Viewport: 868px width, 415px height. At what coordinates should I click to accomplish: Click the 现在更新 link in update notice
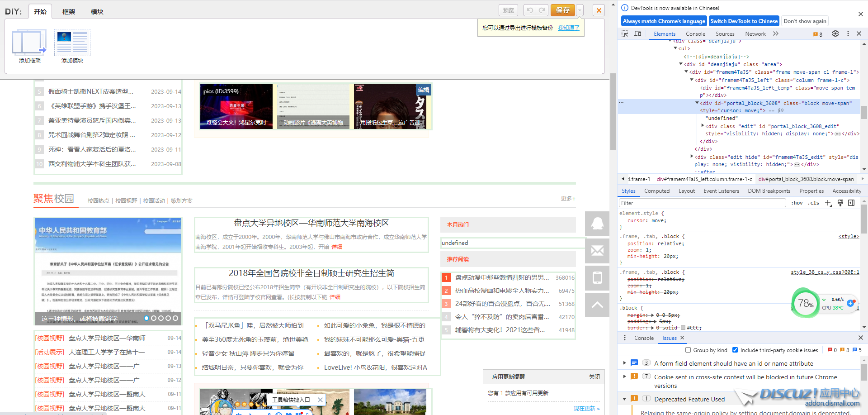click(x=586, y=408)
